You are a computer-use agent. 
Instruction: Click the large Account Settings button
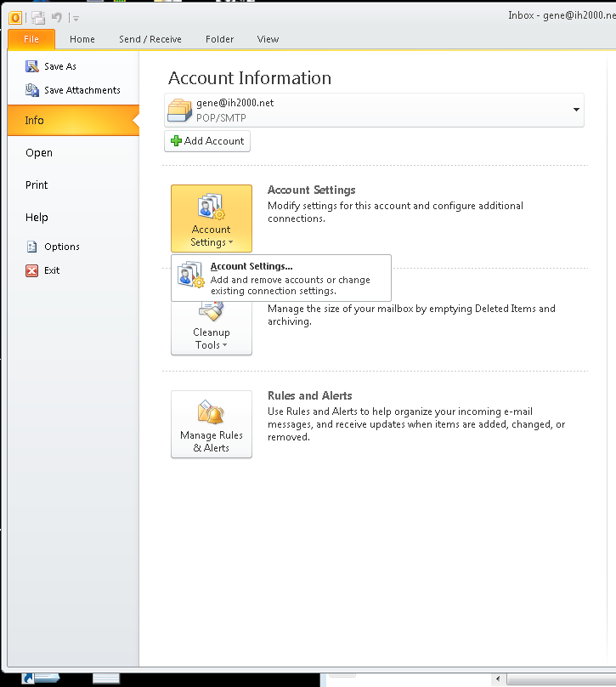[x=212, y=219]
